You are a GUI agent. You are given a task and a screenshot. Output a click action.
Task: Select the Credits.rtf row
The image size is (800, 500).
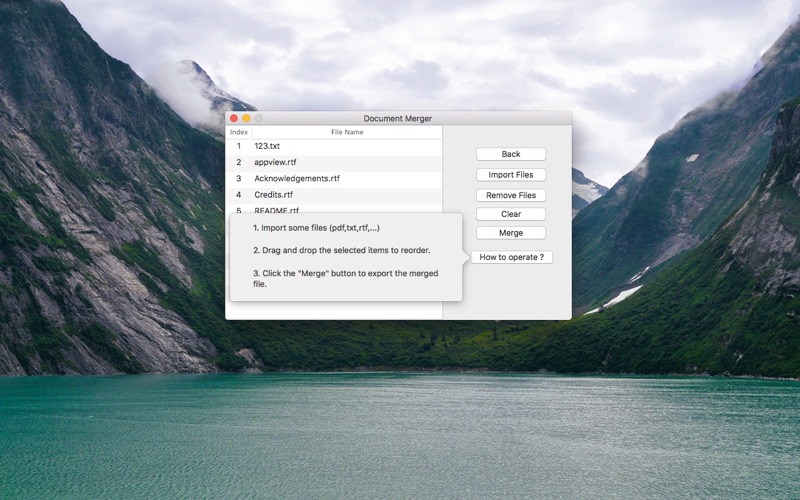(x=334, y=195)
